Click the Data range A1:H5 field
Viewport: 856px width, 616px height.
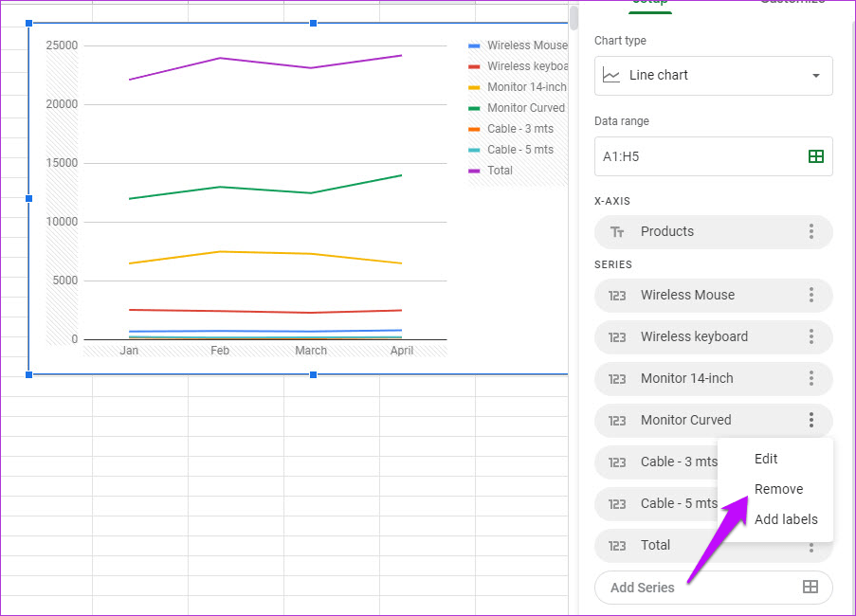pos(697,156)
